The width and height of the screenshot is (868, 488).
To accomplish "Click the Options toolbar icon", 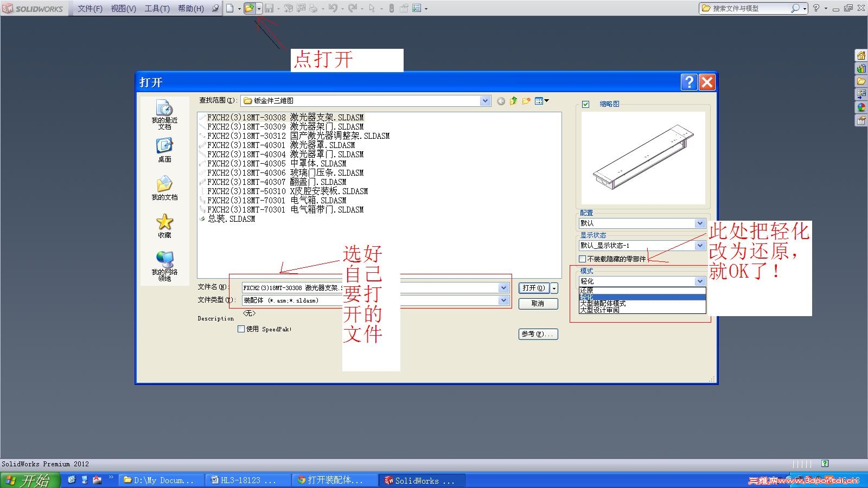I will (x=417, y=8).
